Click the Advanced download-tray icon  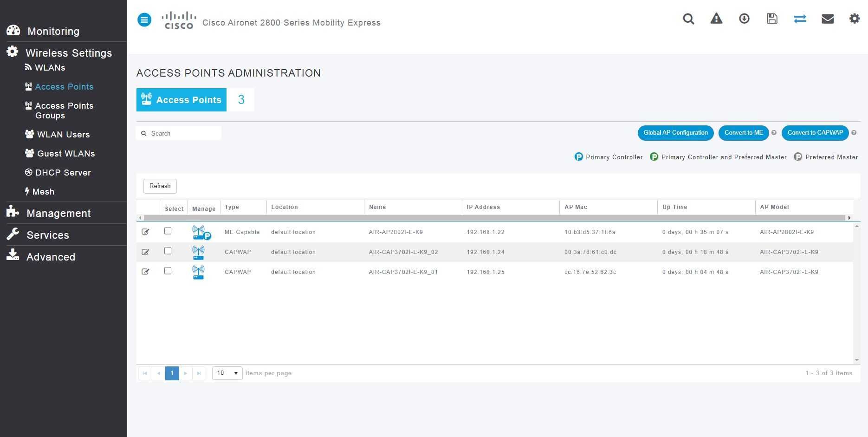point(13,255)
